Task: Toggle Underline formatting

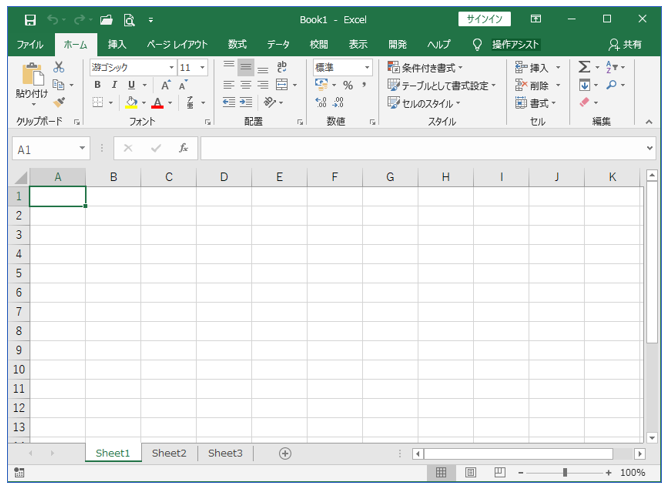Action: [132, 85]
